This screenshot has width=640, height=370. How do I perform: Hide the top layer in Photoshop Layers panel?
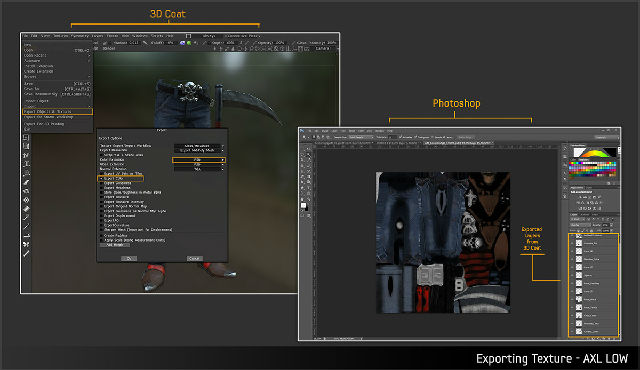(572, 235)
